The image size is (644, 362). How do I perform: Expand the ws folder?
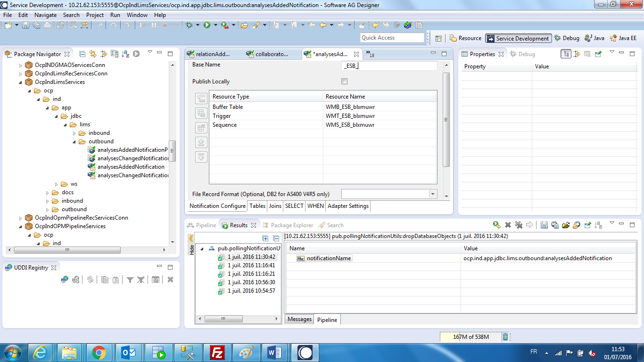pyautogui.click(x=56, y=184)
